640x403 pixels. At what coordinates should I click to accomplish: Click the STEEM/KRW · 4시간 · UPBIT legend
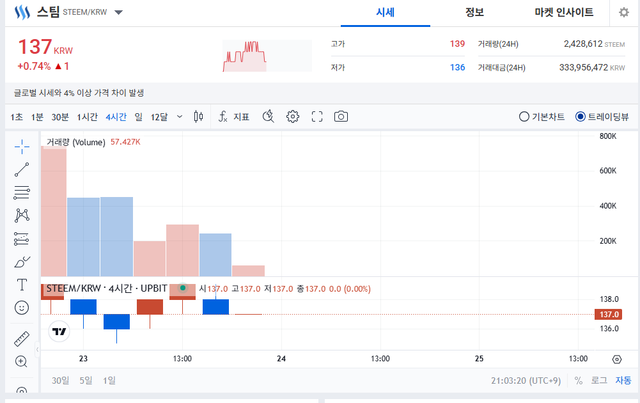107,289
